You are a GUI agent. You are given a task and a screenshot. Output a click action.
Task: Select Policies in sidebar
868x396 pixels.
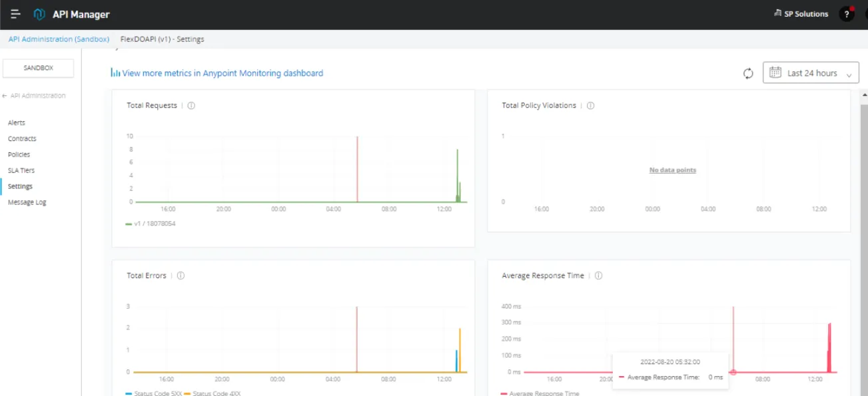(x=19, y=155)
